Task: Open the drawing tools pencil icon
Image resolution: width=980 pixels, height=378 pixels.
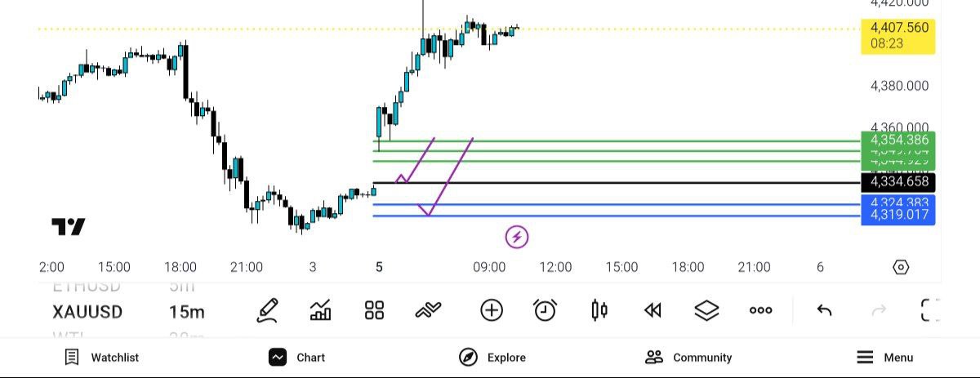Action: [x=267, y=310]
